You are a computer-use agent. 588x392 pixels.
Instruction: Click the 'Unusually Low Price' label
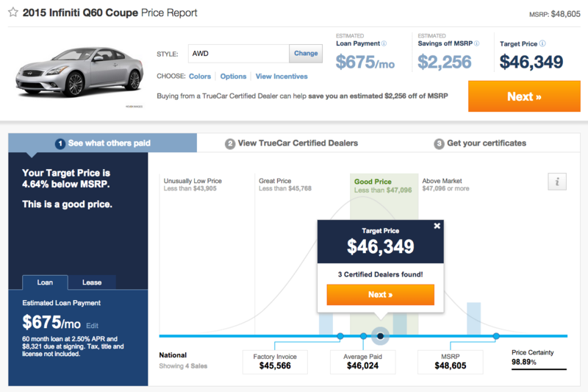pyautogui.click(x=193, y=181)
